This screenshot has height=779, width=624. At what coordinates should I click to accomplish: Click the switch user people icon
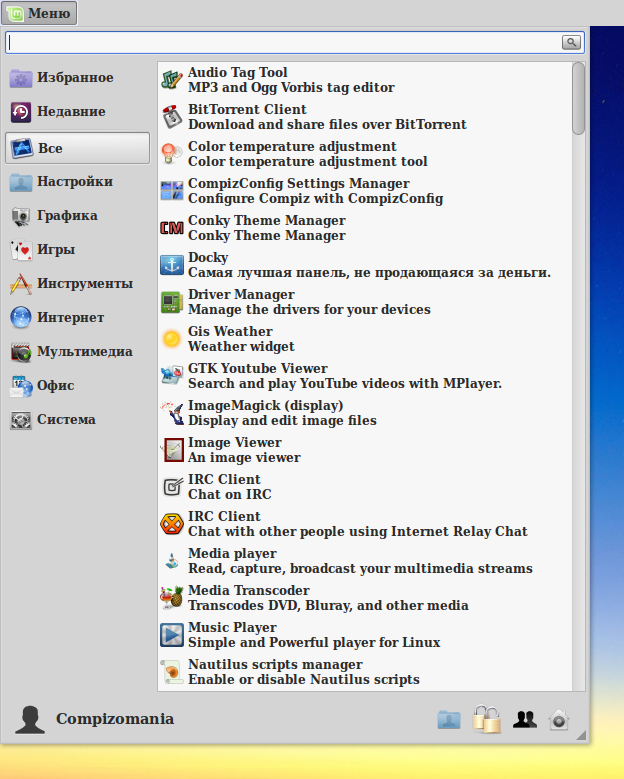tap(525, 719)
